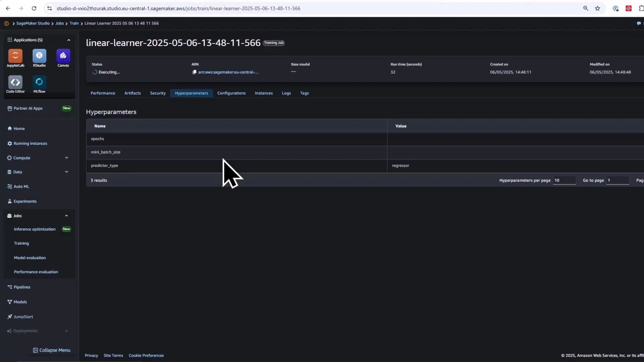Open the Privacy page link
Screen dimensions: 644x362
91,355
